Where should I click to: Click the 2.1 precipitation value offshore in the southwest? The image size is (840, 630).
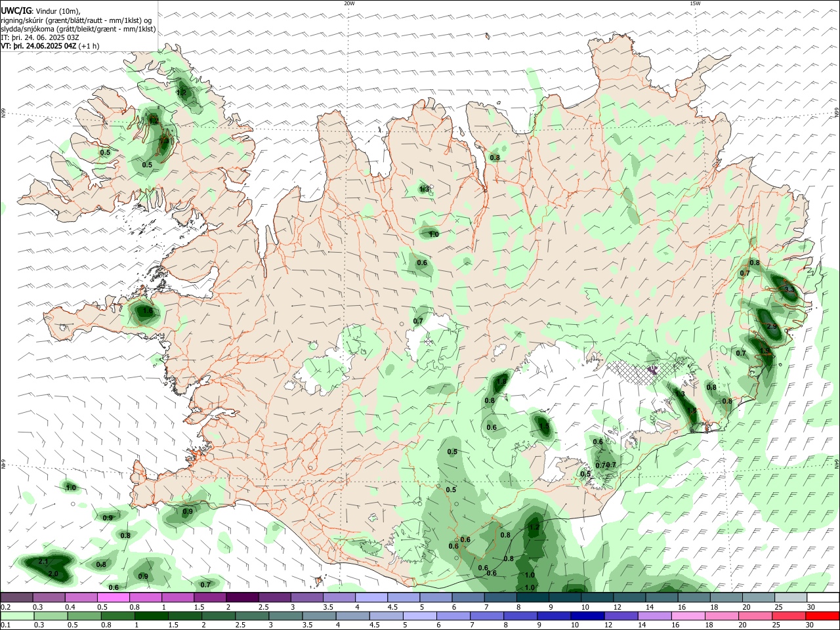click(x=44, y=562)
